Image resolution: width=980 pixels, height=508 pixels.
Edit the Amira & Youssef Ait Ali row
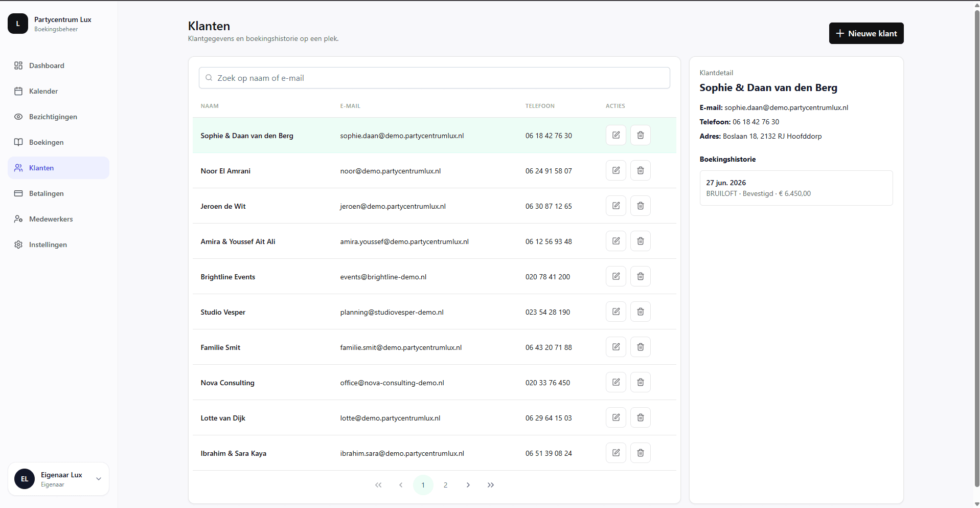[x=616, y=241]
